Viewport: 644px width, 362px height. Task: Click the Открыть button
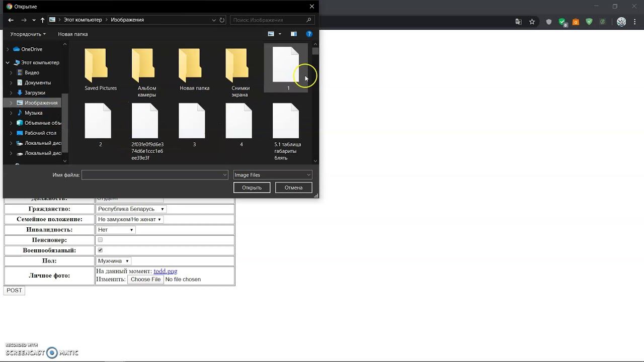click(252, 188)
